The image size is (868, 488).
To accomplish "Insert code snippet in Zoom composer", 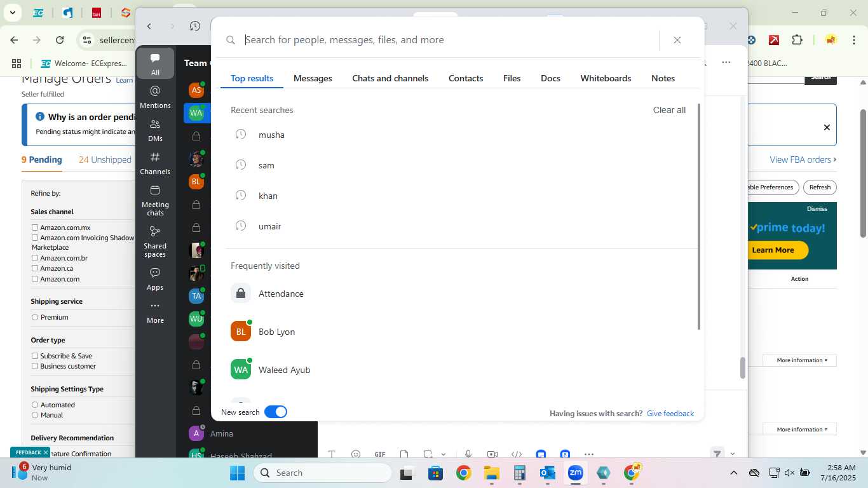I will (x=517, y=454).
